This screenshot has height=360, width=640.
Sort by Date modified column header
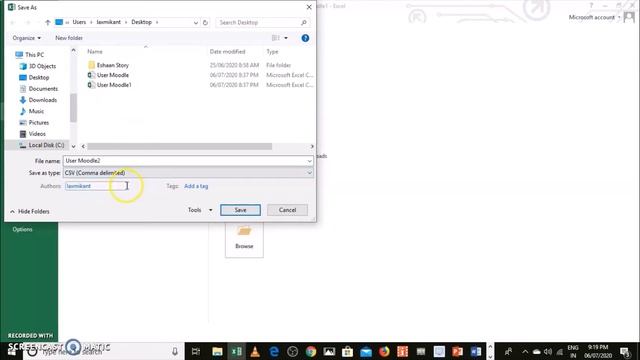click(227, 52)
